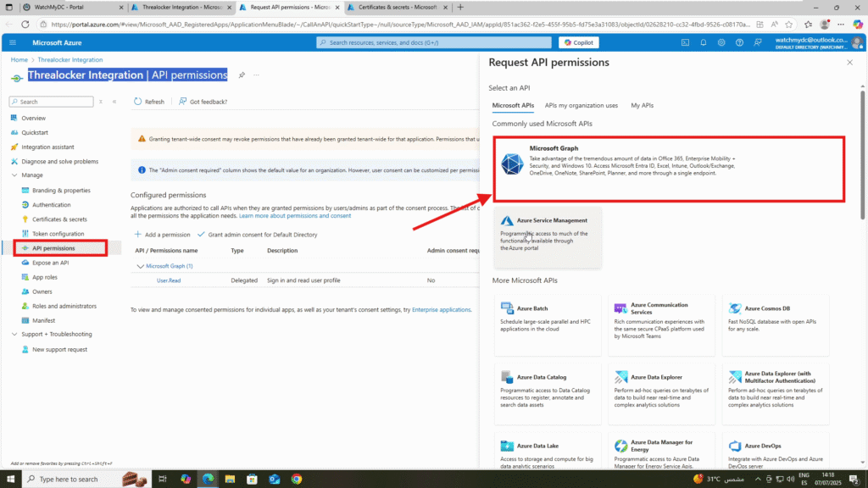Image resolution: width=868 pixels, height=488 pixels.
Task: Select the Microsoft APIs tab
Action: (x=513, y=105)
